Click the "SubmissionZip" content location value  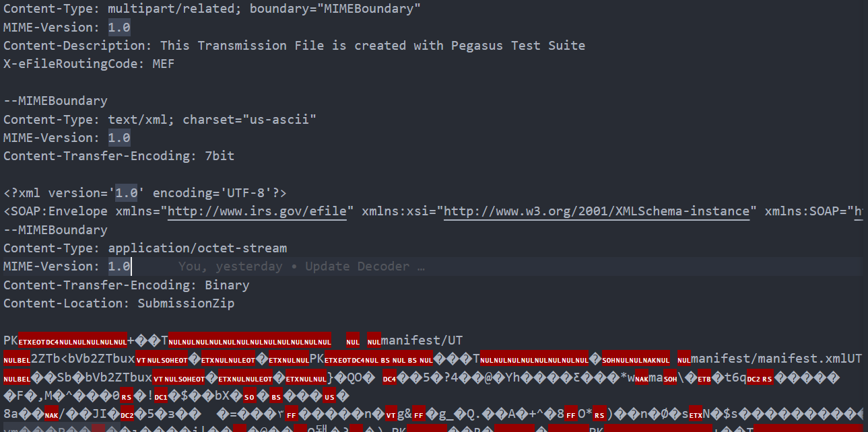pyautogui.click(x=186, y=303)
